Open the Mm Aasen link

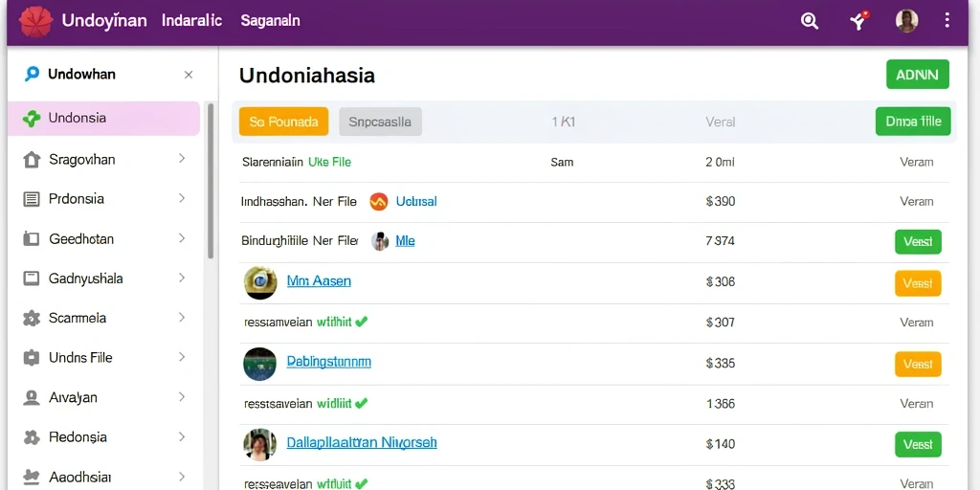point(319,281)
